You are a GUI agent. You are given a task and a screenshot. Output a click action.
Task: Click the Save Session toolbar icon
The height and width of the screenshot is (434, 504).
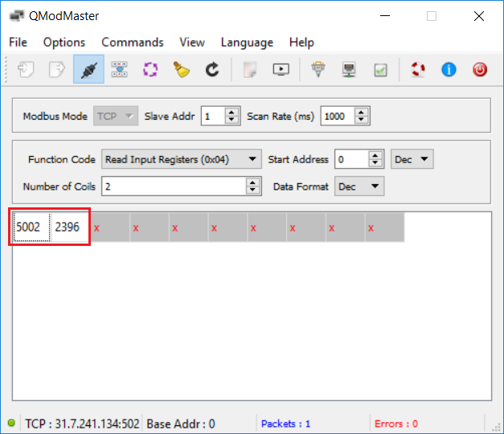click(57, 69)
